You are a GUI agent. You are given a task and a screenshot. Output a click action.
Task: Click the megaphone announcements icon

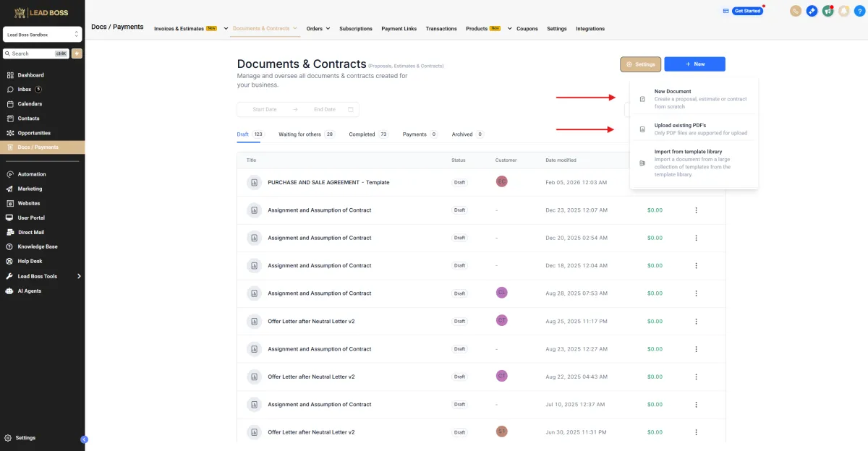827,11
